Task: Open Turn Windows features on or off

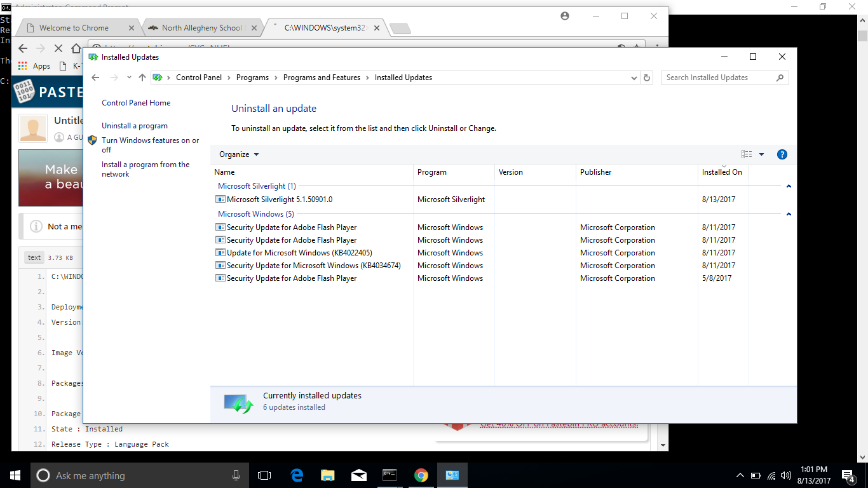Action: click(151, 145)
